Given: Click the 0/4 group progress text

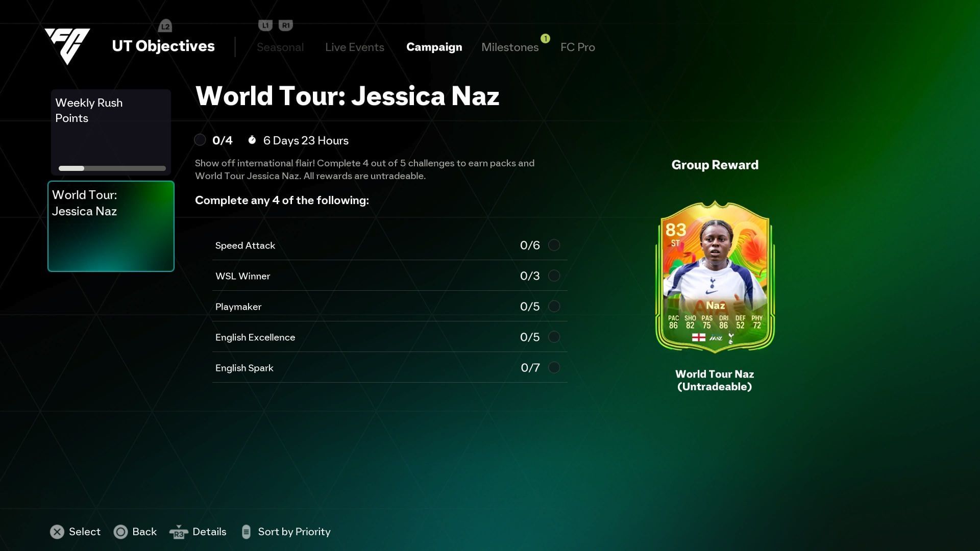Looking at the screenshot, I should (223, 140).
